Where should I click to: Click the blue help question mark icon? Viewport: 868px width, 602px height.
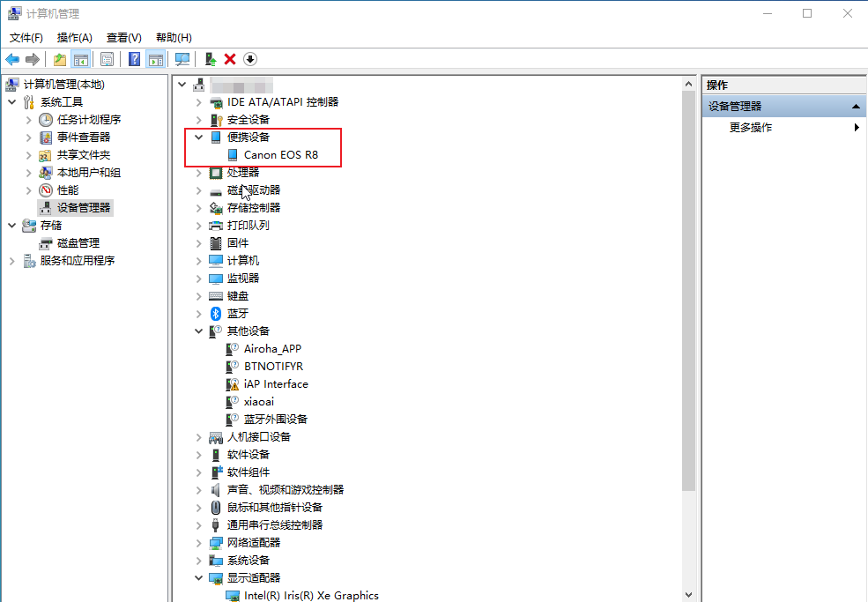[134, 59]
